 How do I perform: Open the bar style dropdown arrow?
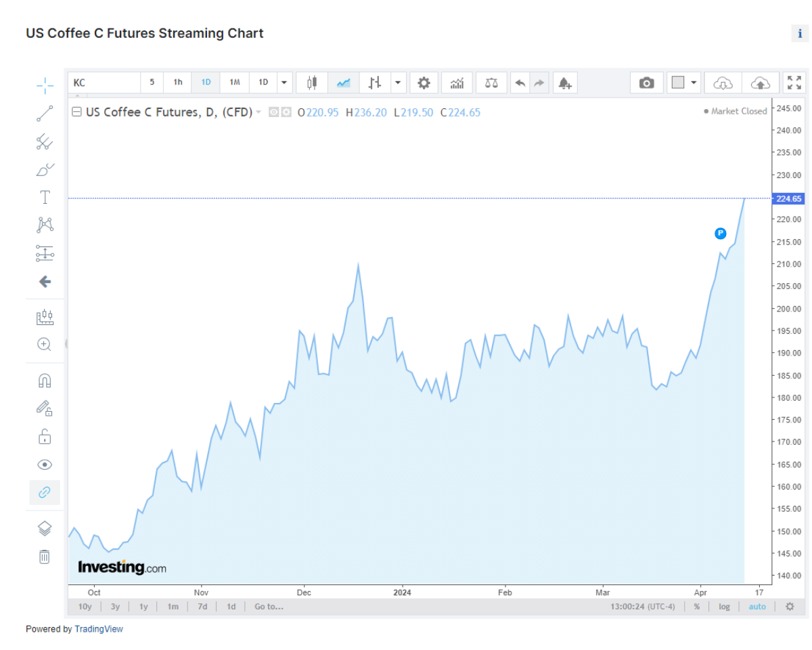397,83
